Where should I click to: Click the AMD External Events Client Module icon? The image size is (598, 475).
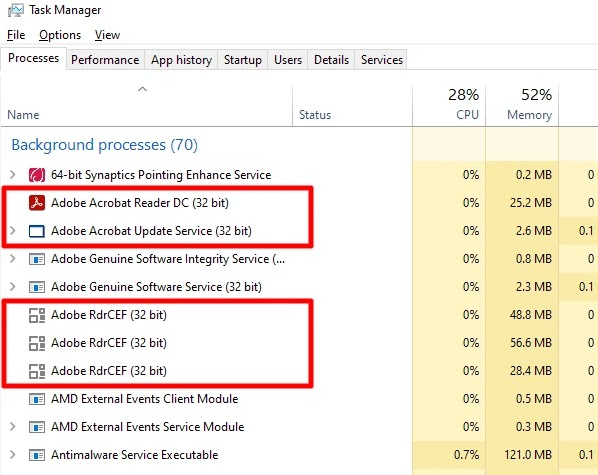click(x=37, y=399)
